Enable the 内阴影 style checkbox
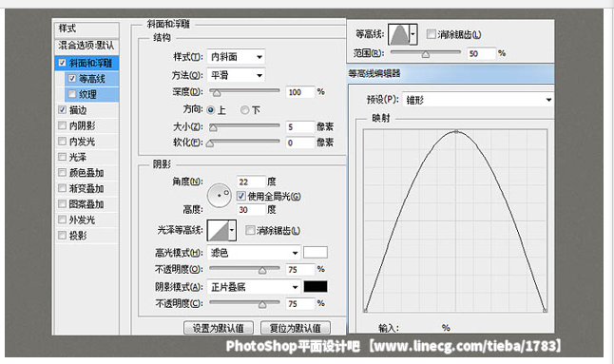The width and height of the screenshot is (614, 364). [62, 125]
